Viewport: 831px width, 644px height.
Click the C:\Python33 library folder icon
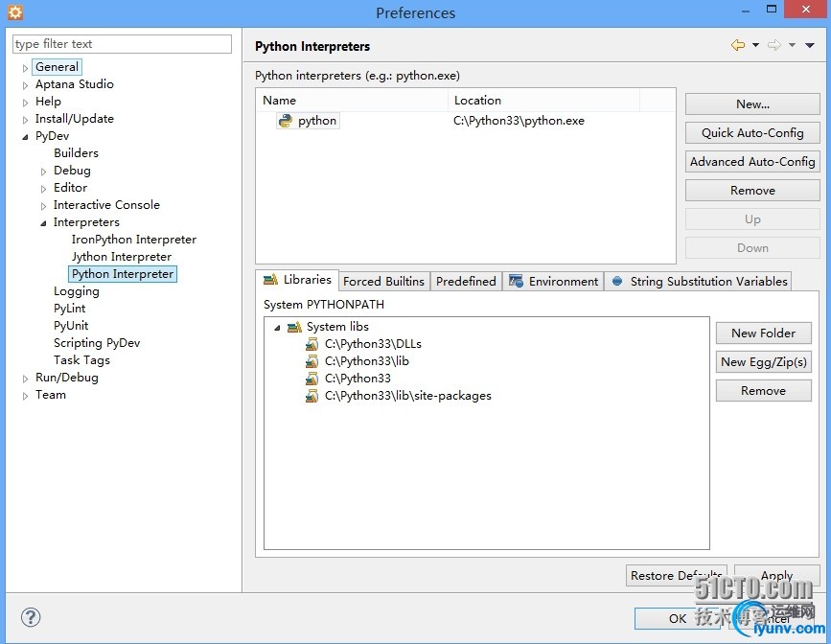coord(312,379)
